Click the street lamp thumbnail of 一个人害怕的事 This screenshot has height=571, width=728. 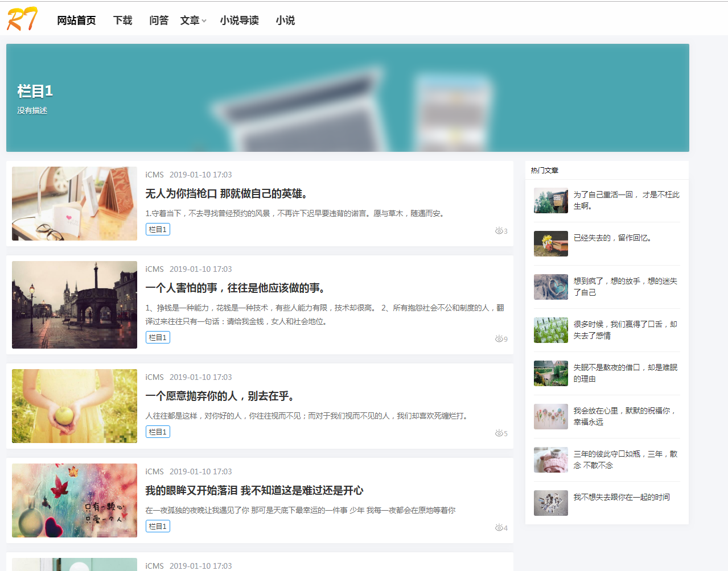point(75,305)
